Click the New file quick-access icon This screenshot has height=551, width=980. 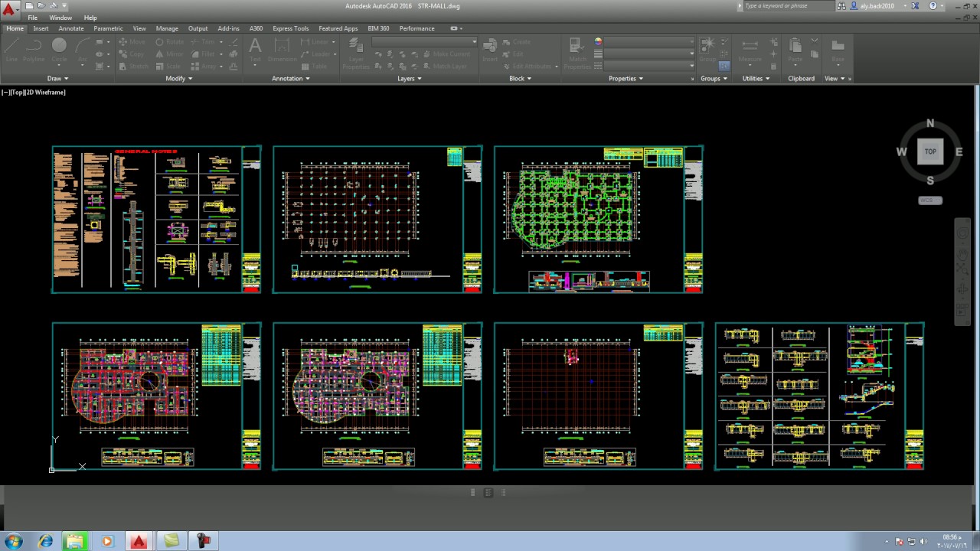pyautogui.click(x=29, y=5)
